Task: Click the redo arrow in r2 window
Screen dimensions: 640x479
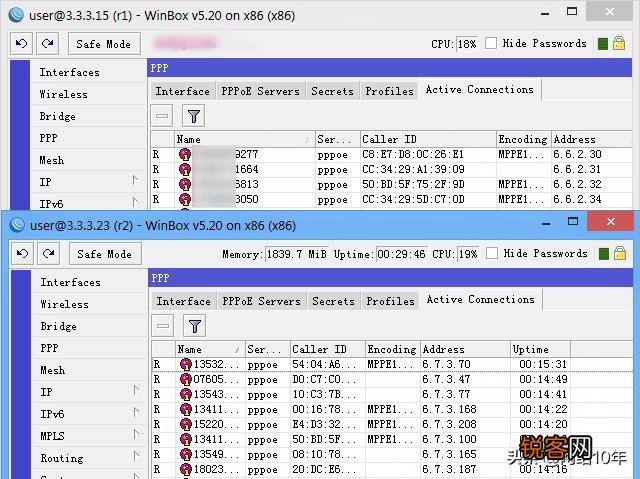Action: (48, 254)
